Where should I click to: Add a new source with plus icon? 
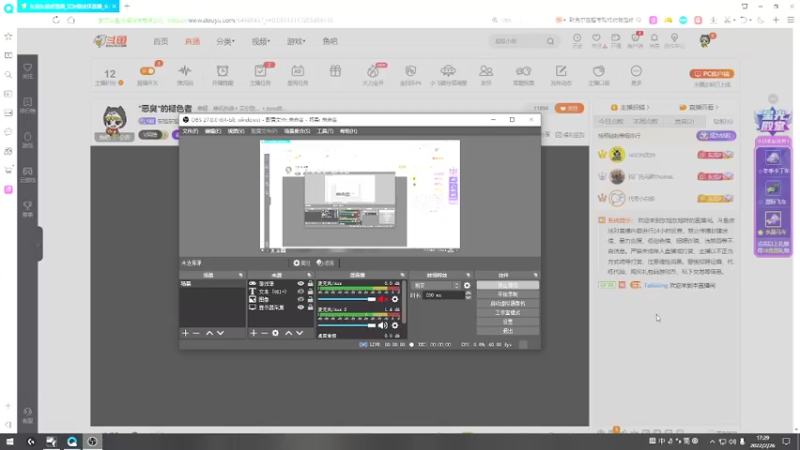(254, 333)
